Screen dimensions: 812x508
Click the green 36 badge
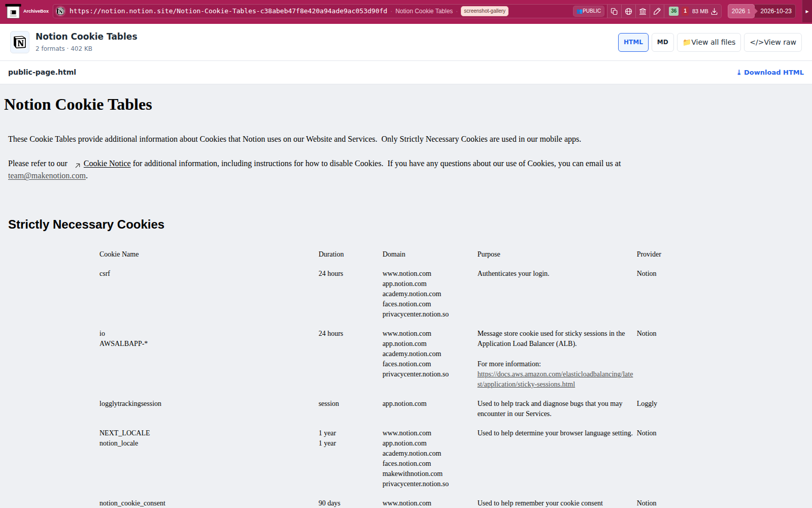(x=673, y=11)
